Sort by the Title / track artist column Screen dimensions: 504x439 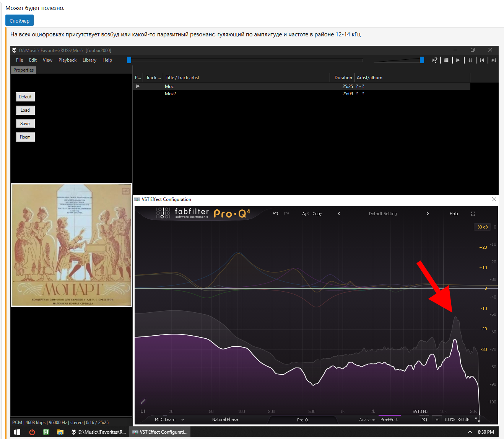tap(246, 78)
